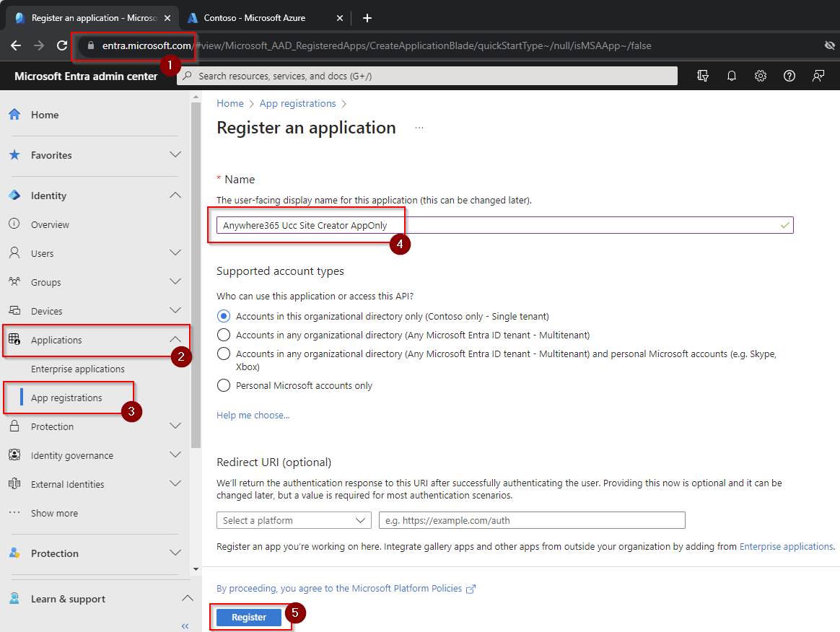Screen dimensions: 840x632
Task: Close the Contoso Microsoft Azure tab
Action: click(340, 17)
